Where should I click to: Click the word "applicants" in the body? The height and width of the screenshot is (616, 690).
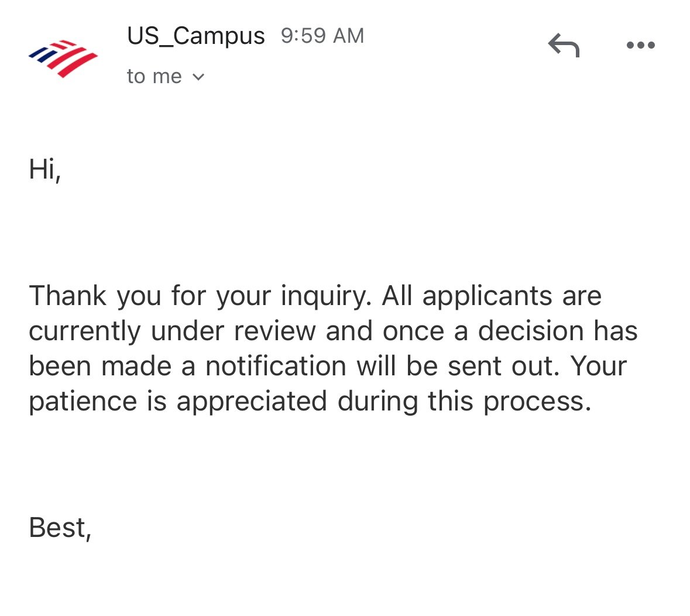[x=488, y=296]
